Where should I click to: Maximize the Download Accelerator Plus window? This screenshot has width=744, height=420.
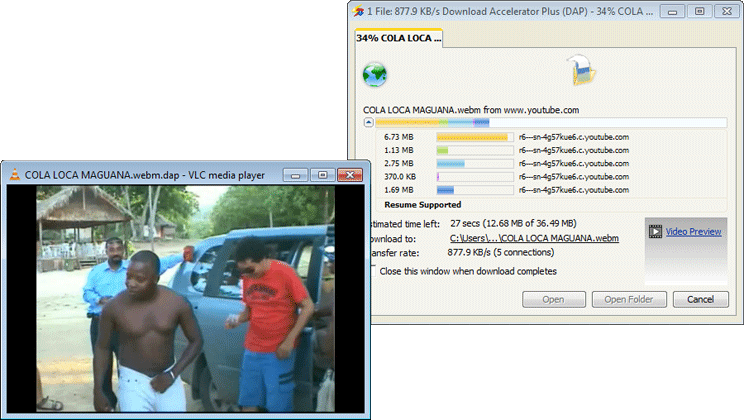click(x=699, y=11)
